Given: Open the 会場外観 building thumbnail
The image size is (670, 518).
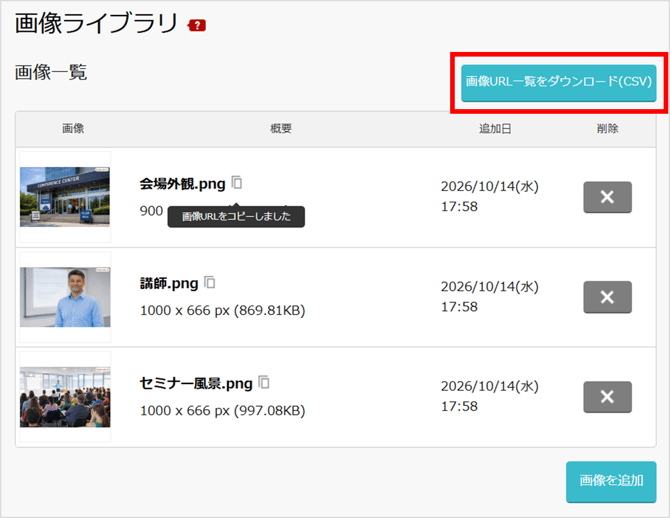Looking at the screenshot, I should click(x=65, y=197).
